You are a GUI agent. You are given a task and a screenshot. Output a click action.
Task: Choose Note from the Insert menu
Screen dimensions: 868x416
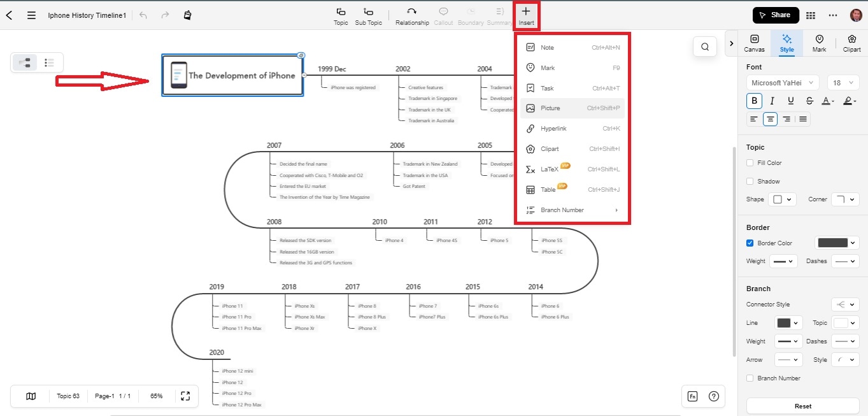[573, 48]
